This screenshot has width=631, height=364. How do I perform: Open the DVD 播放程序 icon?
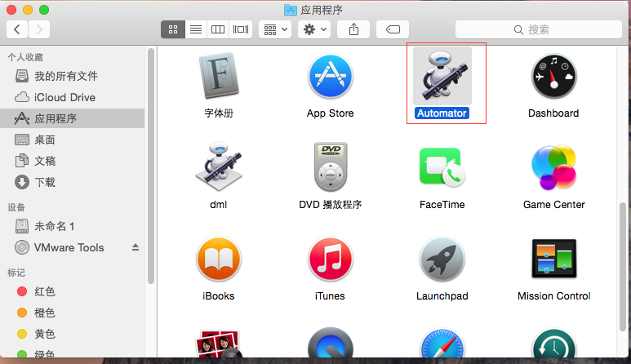click(331, 166)
